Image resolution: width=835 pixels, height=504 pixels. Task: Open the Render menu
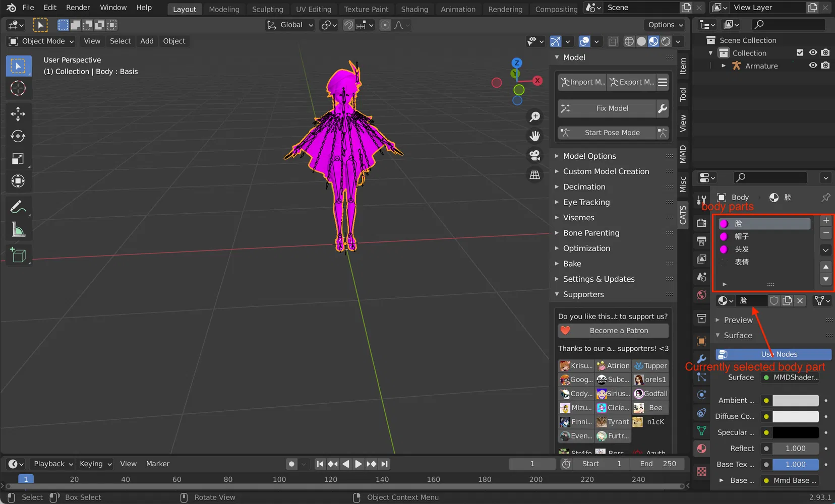(78, 8)
